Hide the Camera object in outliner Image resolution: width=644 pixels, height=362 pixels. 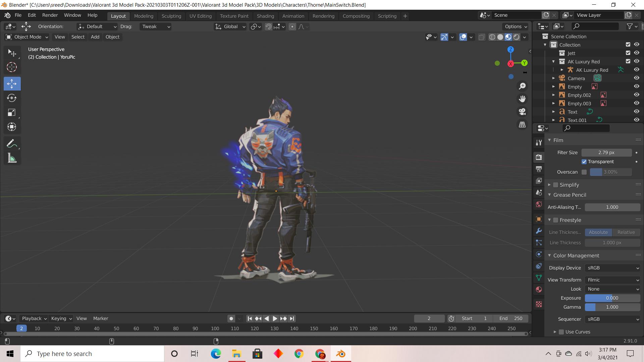coord(636,78)
